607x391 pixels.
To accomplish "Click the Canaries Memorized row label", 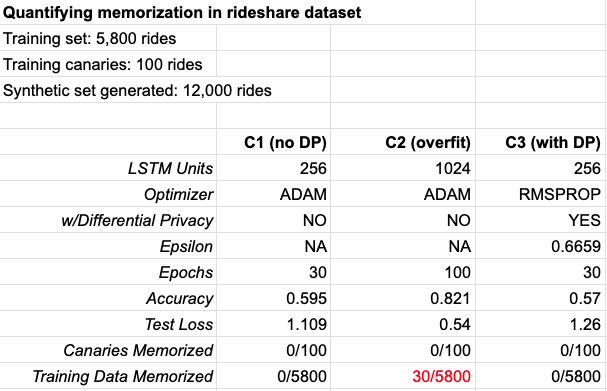I will click(x=108, y=350).
